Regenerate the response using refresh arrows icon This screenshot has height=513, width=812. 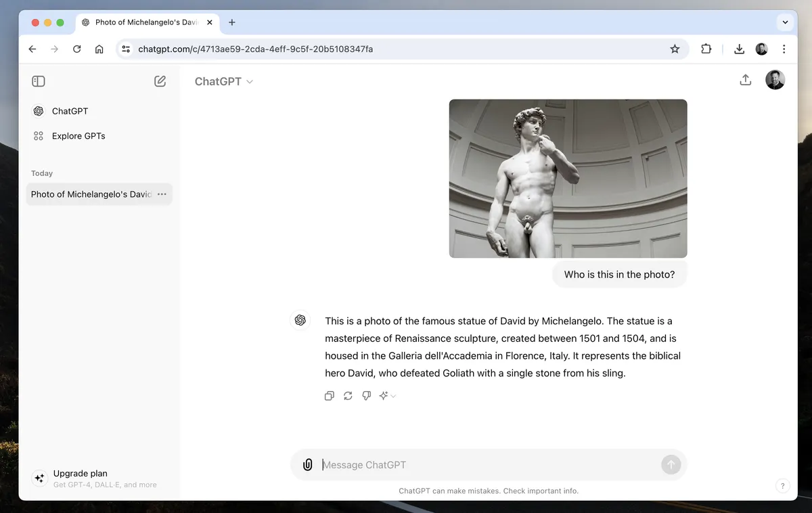348,396
